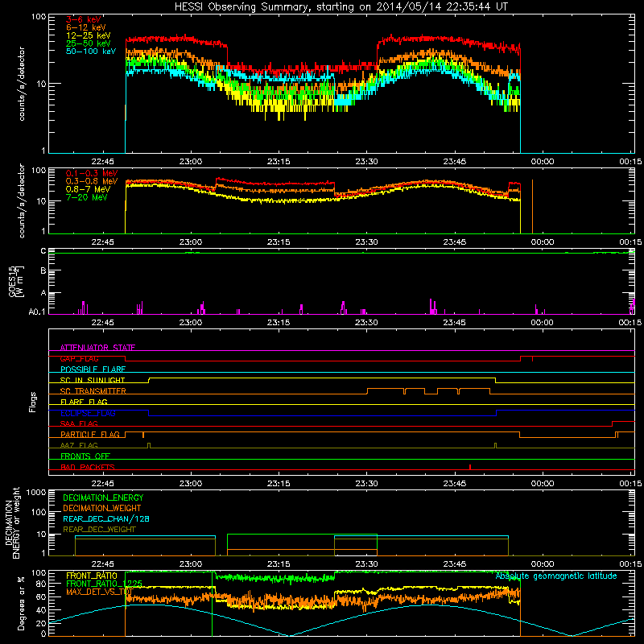Select the 3-6 keV legend label
644x644 pixels.
[x=84, y=19]
